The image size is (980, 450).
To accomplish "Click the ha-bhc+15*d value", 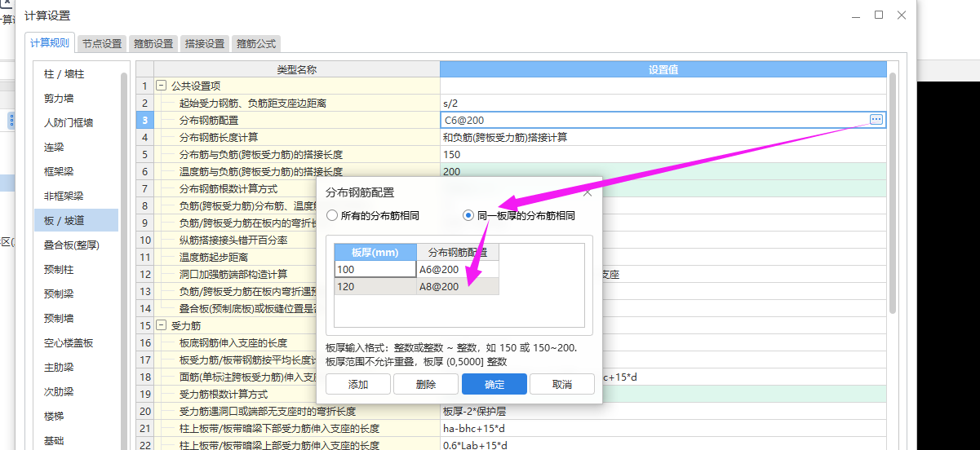I will (x=663, y=428).
